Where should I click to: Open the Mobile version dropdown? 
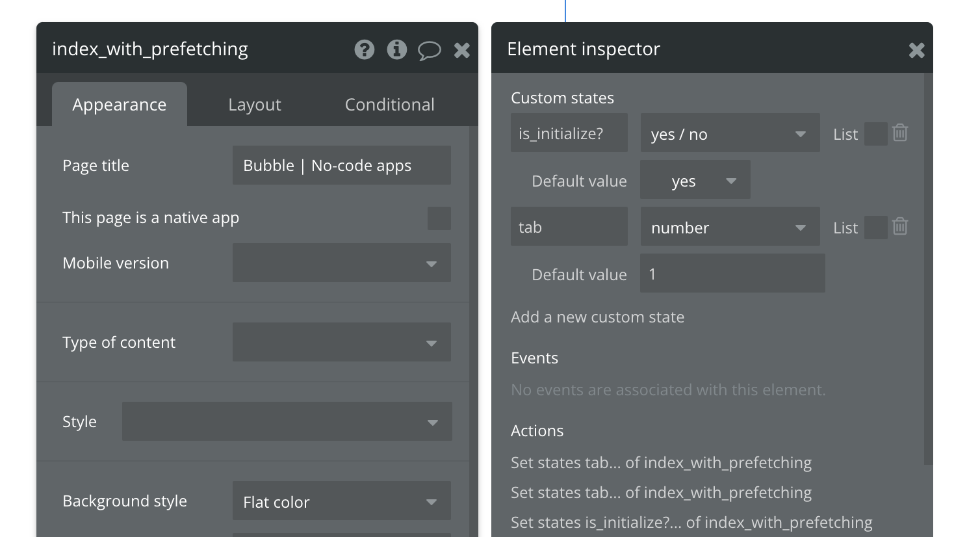click(342, 263)
